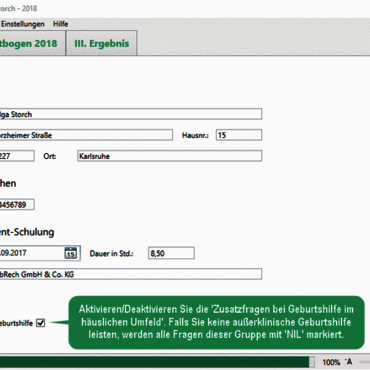Click the 100% zoom value
Image resolution: width=370 pixels, height=370 pixels.
pyautogui.click(x=331, y=362)
